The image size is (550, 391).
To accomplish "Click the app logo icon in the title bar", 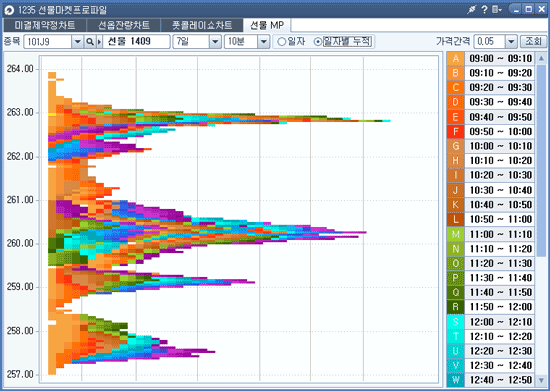I will click(9, 10).
